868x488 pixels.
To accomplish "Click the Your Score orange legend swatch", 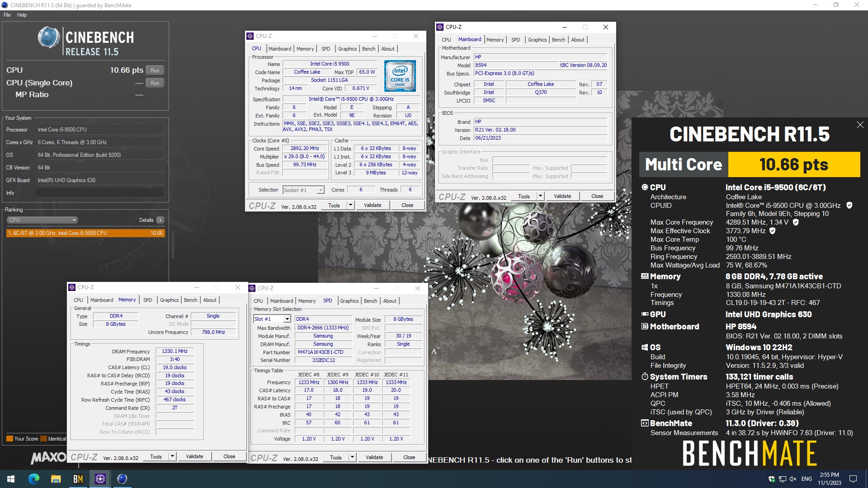I will [9, 439].
